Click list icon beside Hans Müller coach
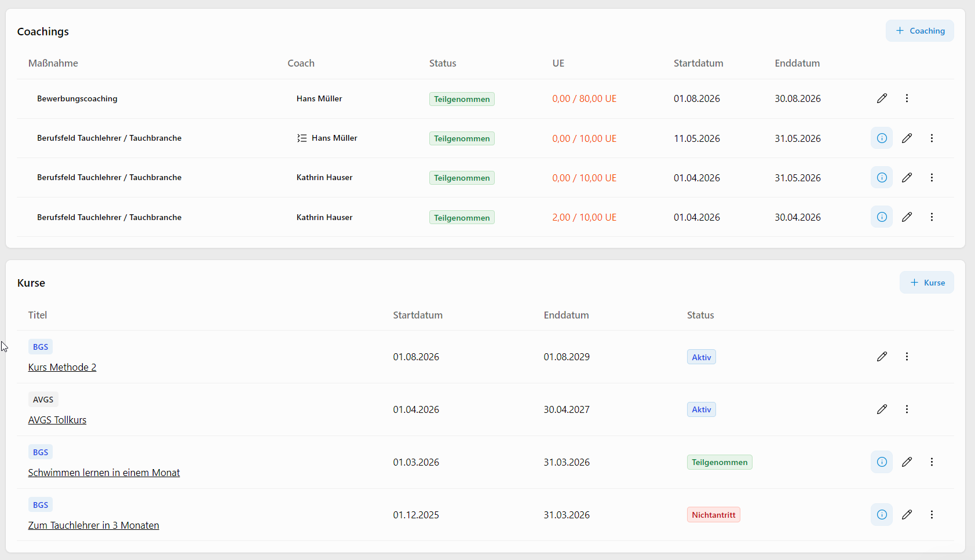Screen dimensions: 975x560 pos(302,138)
